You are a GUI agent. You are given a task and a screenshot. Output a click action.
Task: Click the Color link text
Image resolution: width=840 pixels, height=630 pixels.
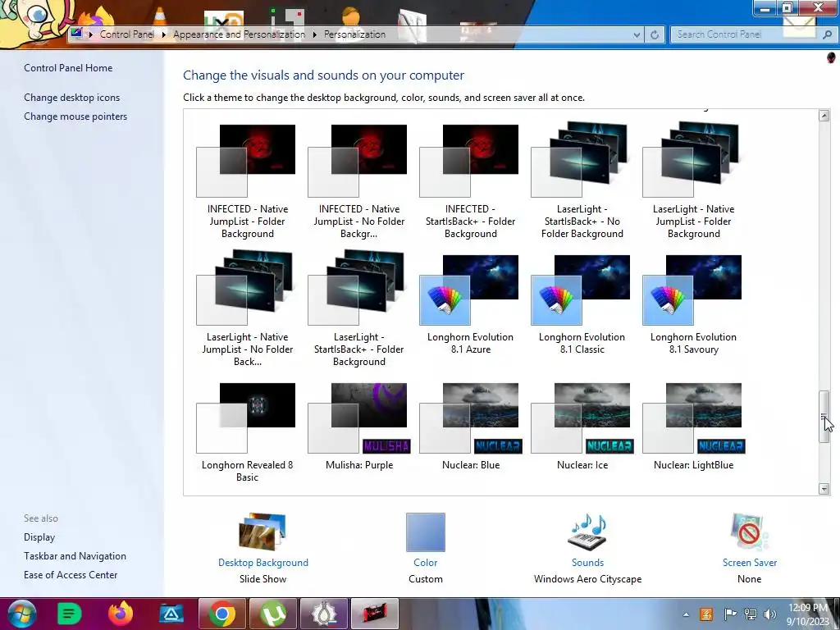tap(426, 563)
